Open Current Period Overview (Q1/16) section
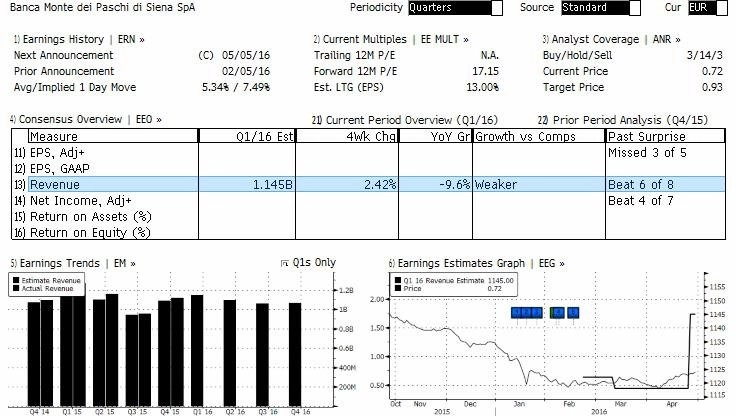 point(405,120)
